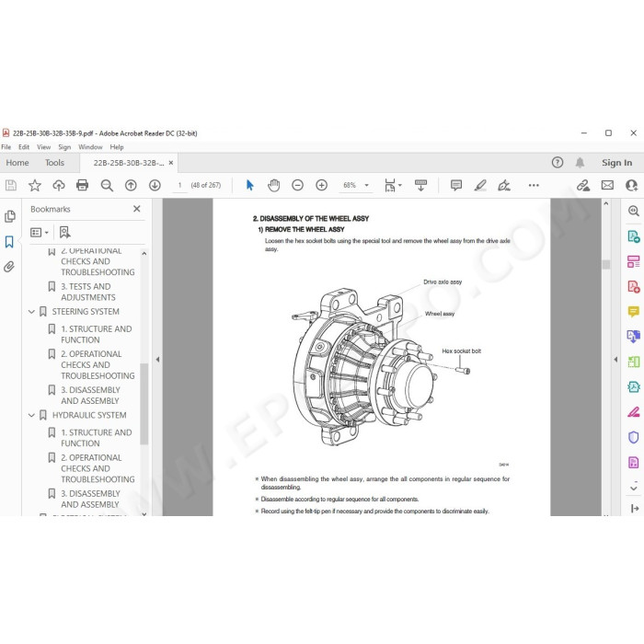The image size is (644, 644).
Task: Expand more tools chevron in right pane
Action: coord(633,488)
